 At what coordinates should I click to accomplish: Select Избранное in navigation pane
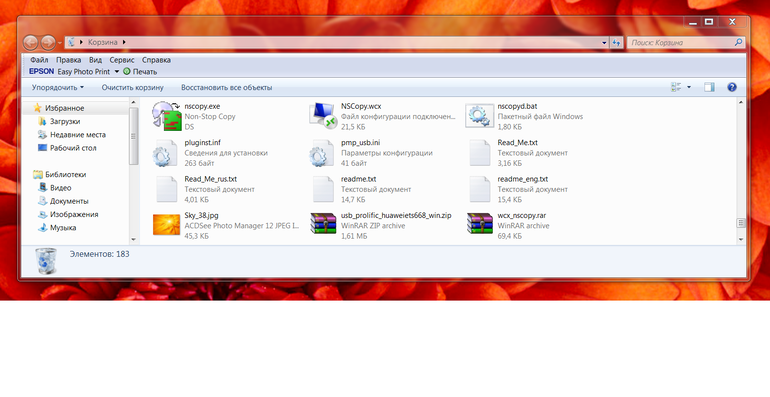(x=64, y=108)
